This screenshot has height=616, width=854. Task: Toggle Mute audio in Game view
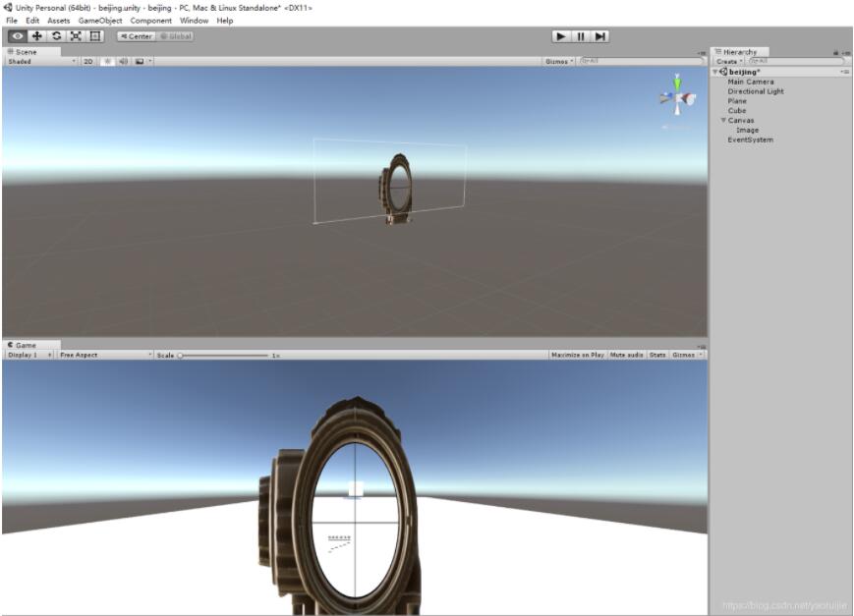pyautogui.click(x=626, y=355)
